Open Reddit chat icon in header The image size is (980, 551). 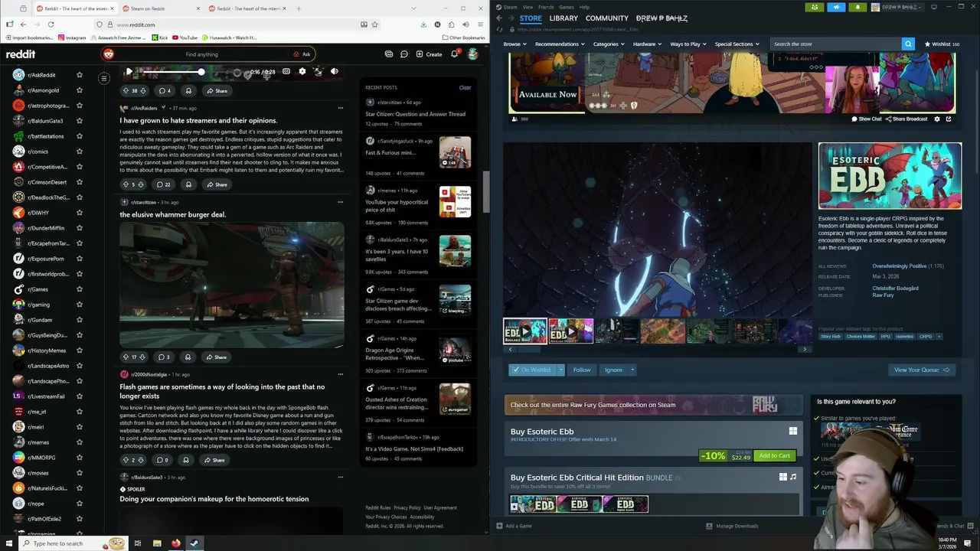click(x=404, y=54)
